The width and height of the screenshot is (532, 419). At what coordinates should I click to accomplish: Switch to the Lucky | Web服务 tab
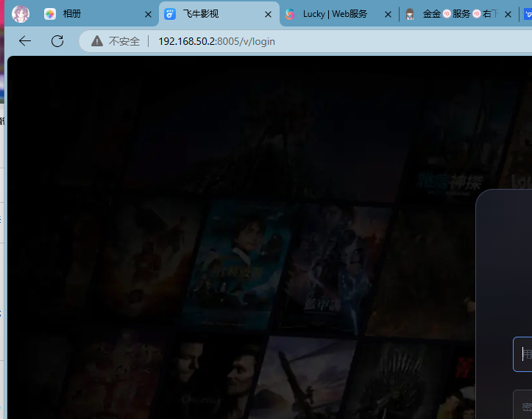338,14
